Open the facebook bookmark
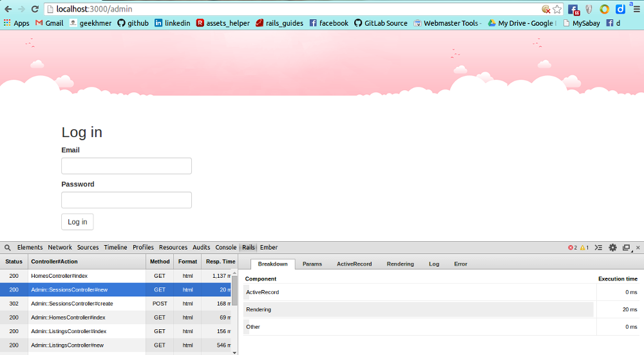The image size is (644, 355). [329, 23]
